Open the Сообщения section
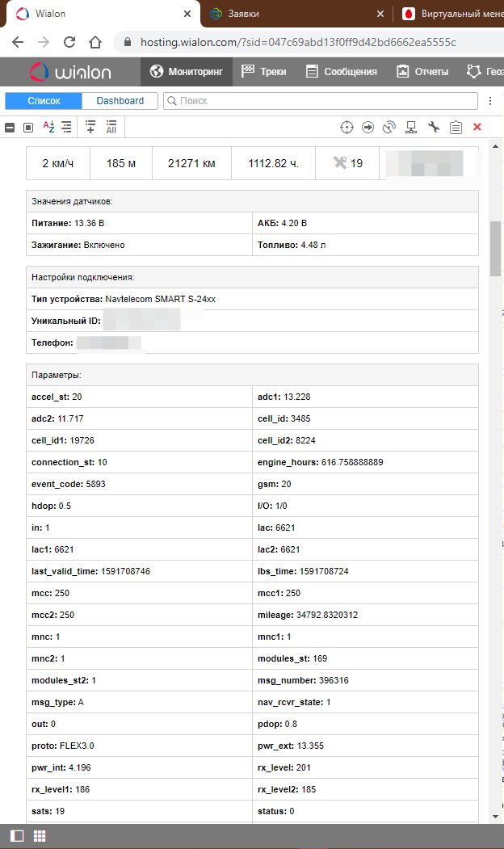 tap(342, 72)
